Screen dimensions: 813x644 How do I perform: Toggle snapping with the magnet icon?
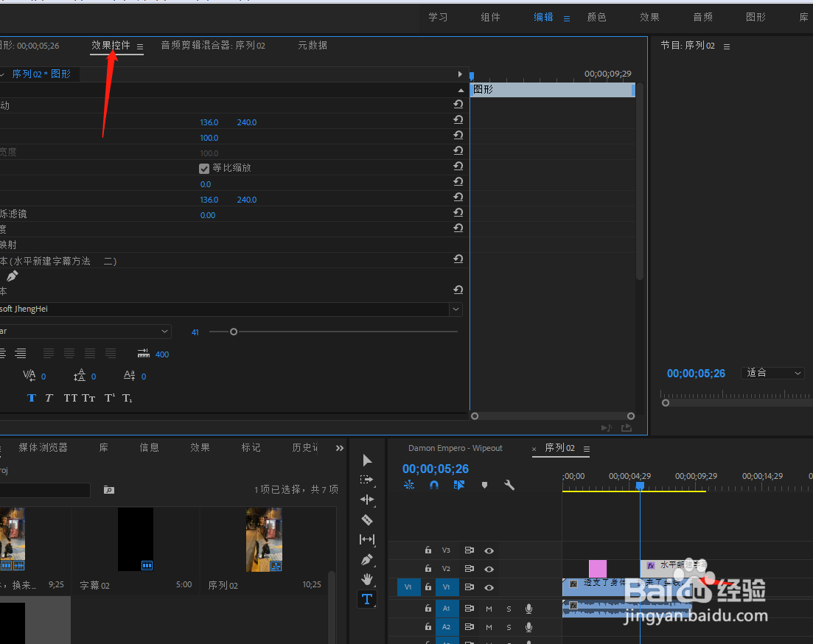pos(433,485)
